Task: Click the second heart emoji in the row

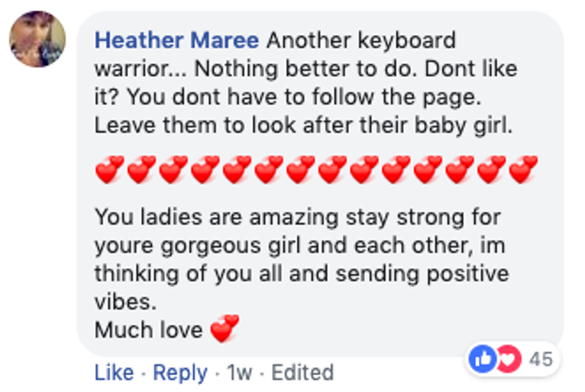Action: click(x=141, y=169)
